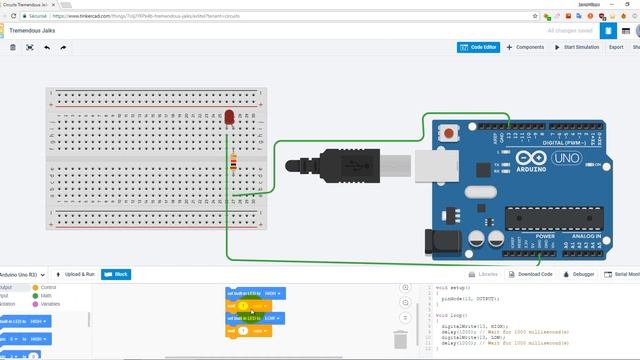The image size is (640, 360).
Task: Click the Google Translate extension icon
Action: (579, 16)
